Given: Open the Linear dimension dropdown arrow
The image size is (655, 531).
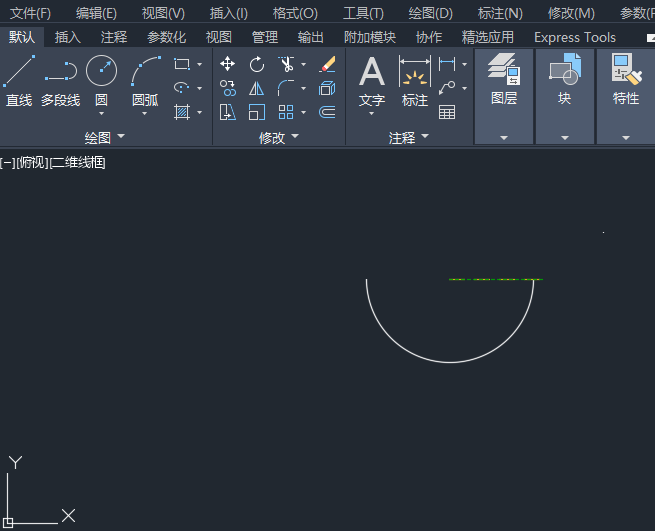Looking at the screenshot, I should click(465, 64).
